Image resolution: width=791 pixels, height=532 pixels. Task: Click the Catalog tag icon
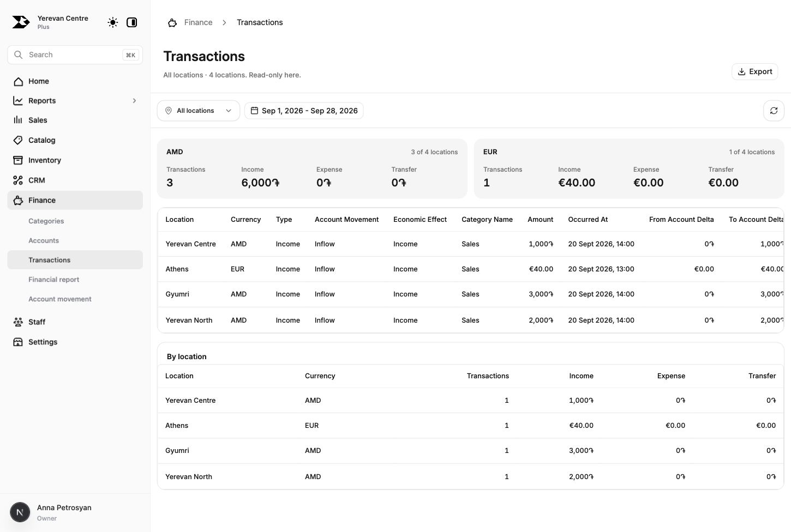pyautogui.click(x=18, y=140)
